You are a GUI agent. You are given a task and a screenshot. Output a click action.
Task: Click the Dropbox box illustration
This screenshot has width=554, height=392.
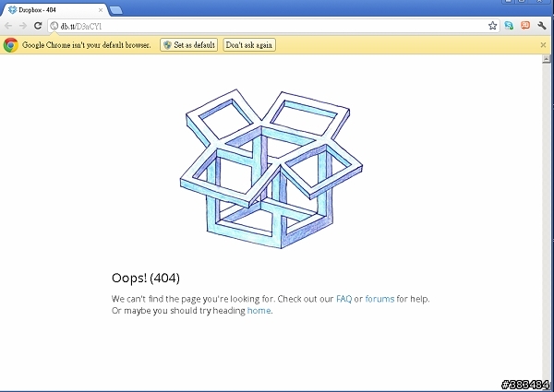click(x=271, y=169)
